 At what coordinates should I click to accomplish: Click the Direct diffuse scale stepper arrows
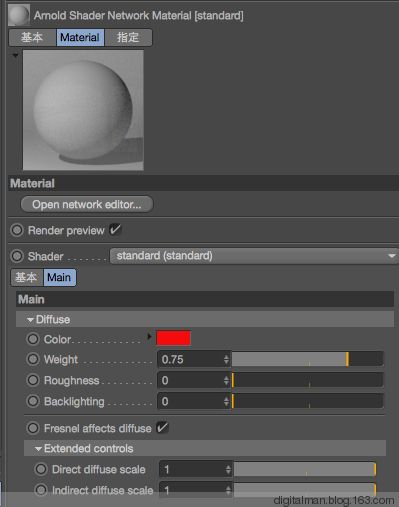pyautogui.click(x=228, y=469)
